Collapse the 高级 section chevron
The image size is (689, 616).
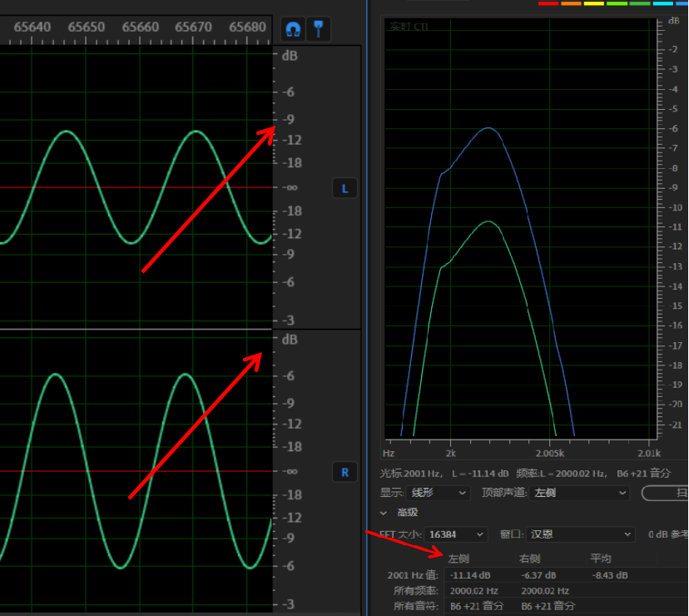pos(384,514)
